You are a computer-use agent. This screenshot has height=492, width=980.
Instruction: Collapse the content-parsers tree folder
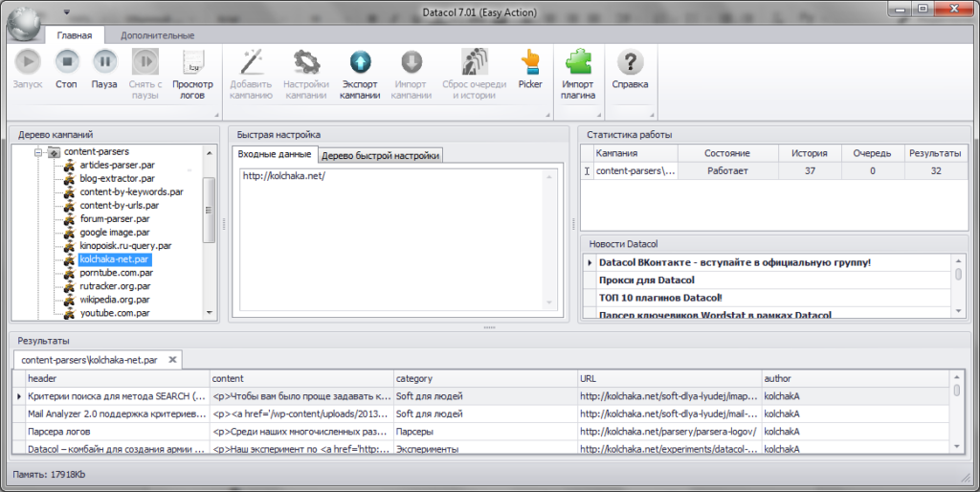tap(38, 152)
